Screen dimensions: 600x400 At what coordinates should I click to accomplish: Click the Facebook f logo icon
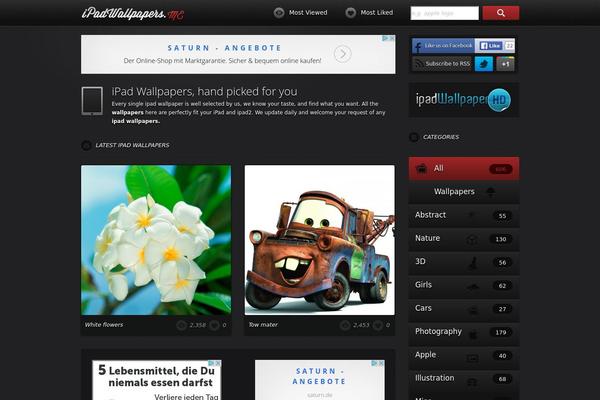pyautogui.click(x=417, y=47)
